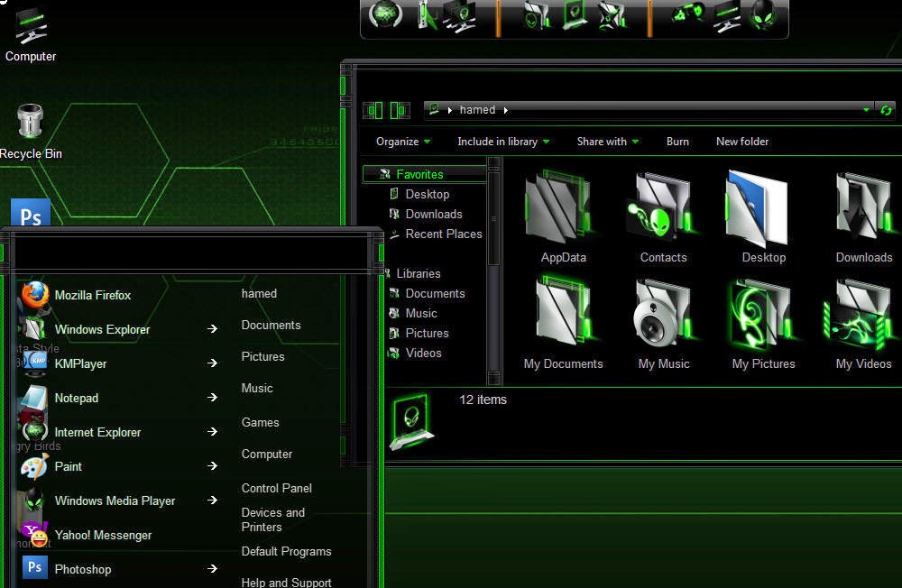
Task: Click the Photoshop Ps icon on the desktop
Action: (31, 212)
